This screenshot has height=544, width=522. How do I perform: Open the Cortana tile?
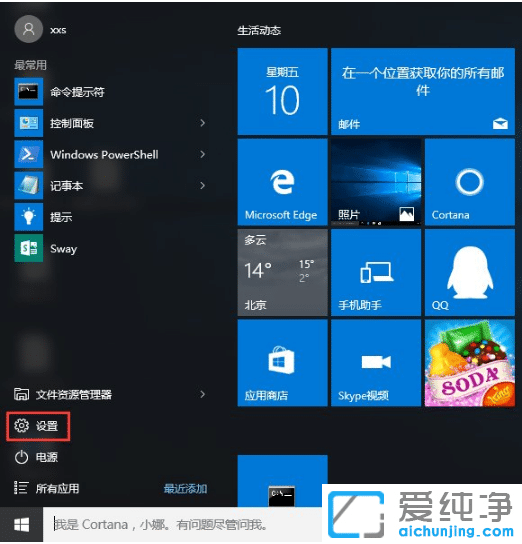tap(470, 182)
